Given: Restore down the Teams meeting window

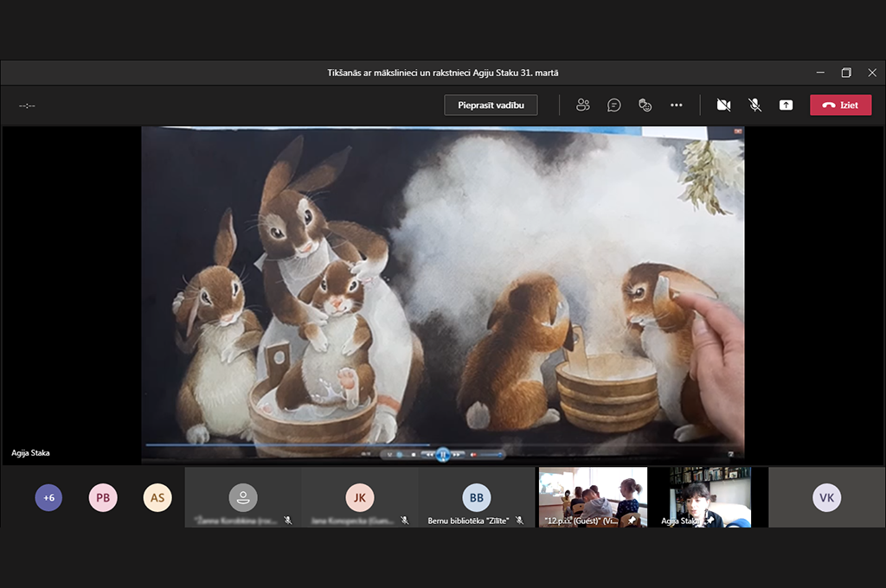Looking at the screenshot, I should (846, 73).
